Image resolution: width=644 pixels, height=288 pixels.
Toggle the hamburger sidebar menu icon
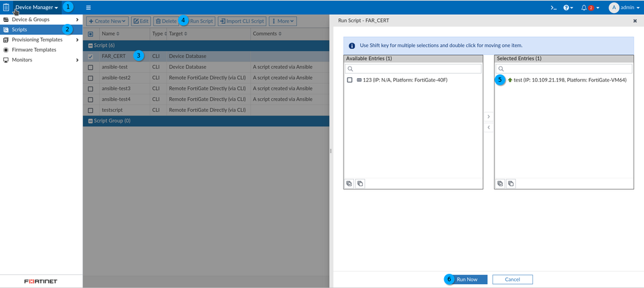click(88, 7)
